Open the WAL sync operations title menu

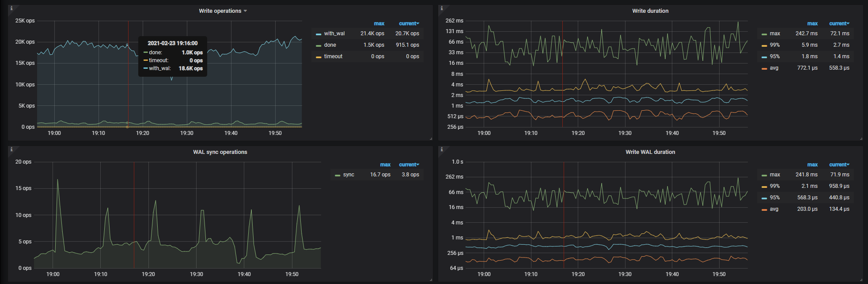tap(220, 152)
